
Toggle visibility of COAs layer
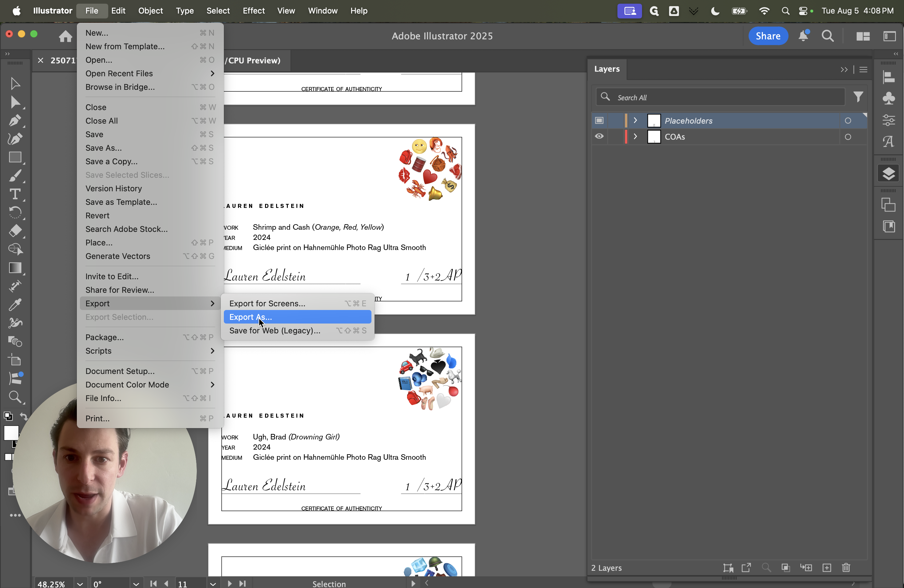pyautogui.click(x=599, y=136)
